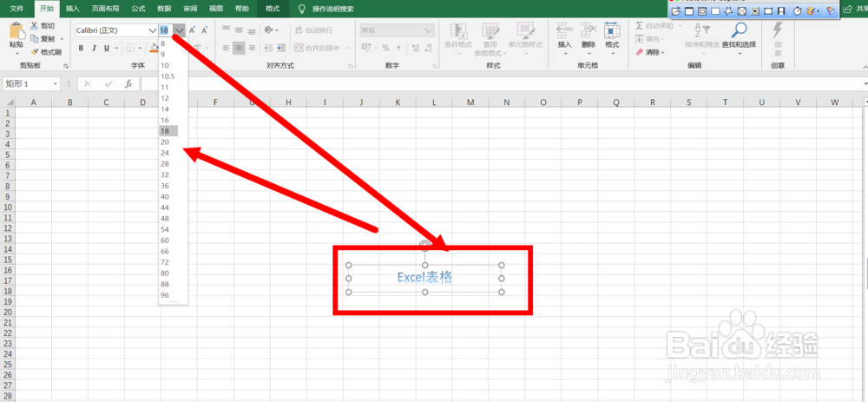Close the font size dropdown arrow
868x402 pixels.
pyautogui.click(x=180, y=30)
